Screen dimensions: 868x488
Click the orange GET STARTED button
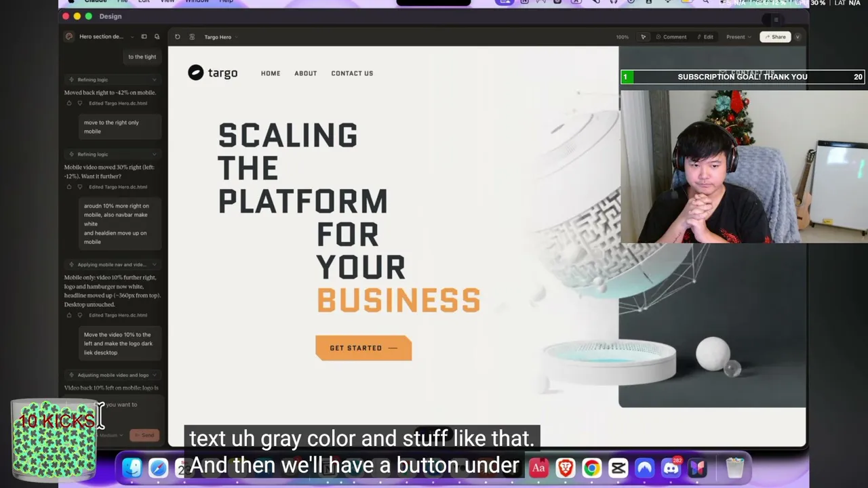[x=363, y=348]
